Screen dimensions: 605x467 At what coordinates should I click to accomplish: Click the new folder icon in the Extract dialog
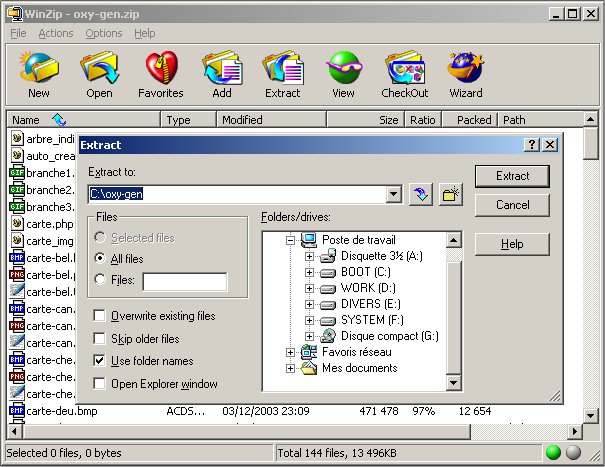click(x=450, y=194)
